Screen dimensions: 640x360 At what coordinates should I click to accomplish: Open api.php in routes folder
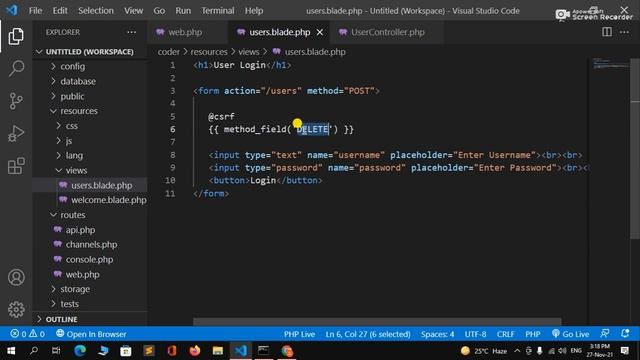(x=80, y=230)
